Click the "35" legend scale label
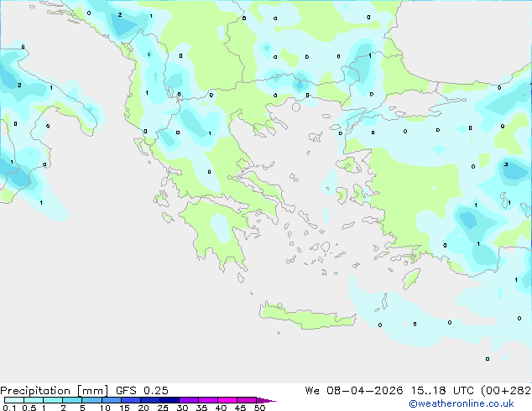Image resolution: width=532 pixels, height=411 pixels. point(201,408)
